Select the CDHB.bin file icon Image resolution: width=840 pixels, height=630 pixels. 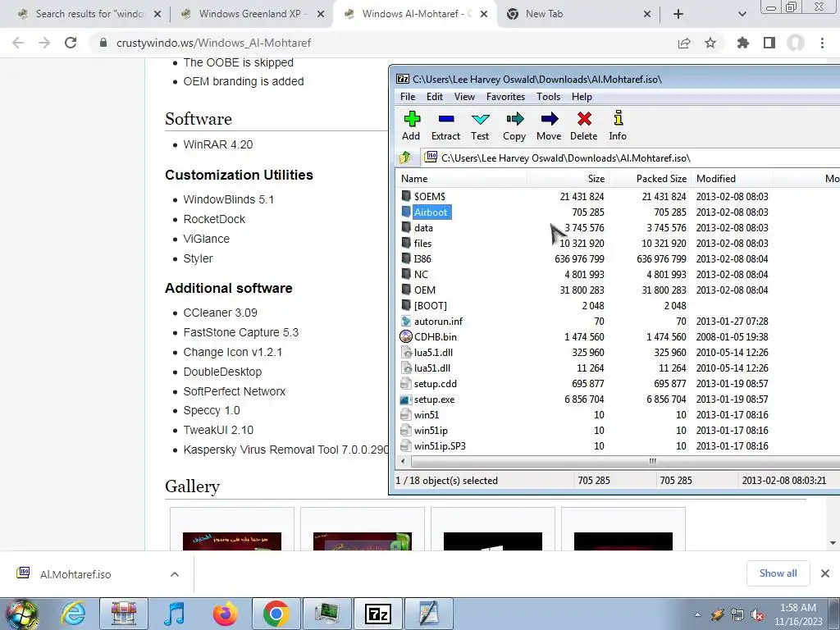405,336
